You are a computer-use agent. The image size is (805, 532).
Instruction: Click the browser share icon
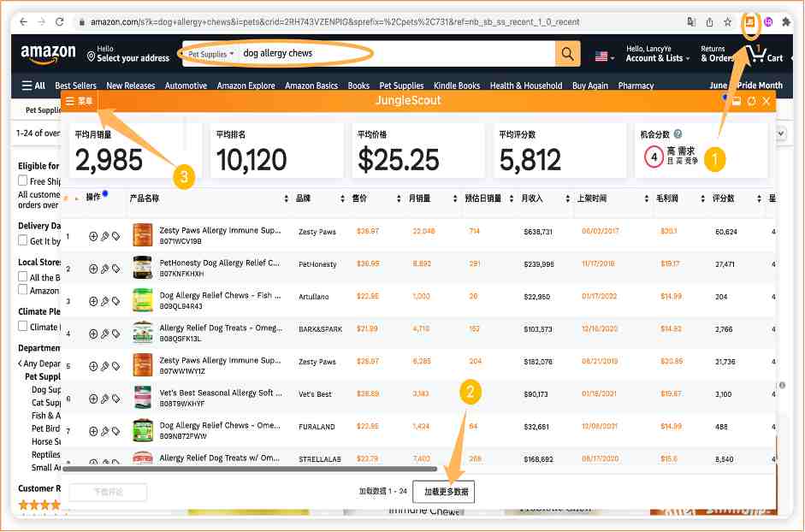click(709, 22)
